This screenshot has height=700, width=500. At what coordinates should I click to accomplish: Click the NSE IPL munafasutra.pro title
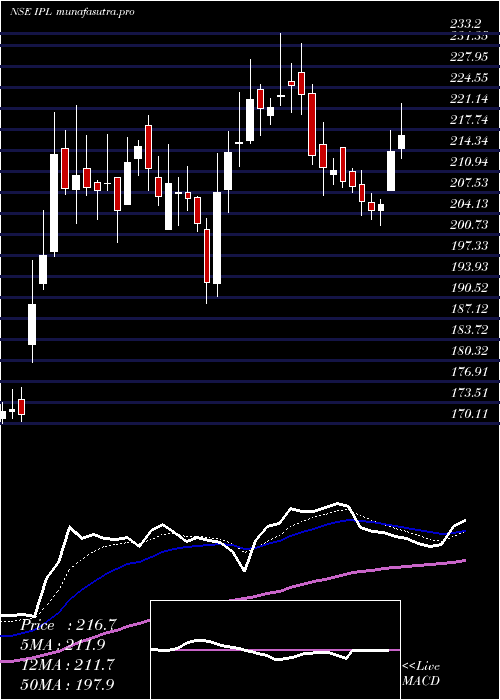(x=72, y=12)
